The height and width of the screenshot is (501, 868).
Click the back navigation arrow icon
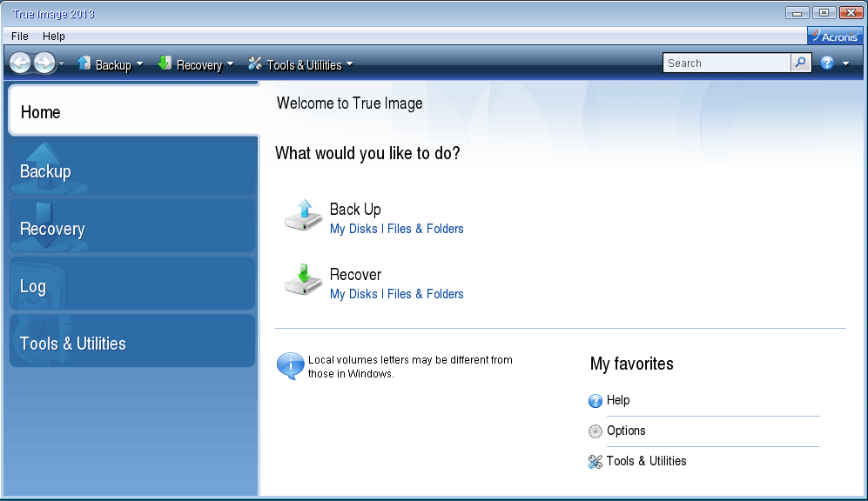coord(20,63)
